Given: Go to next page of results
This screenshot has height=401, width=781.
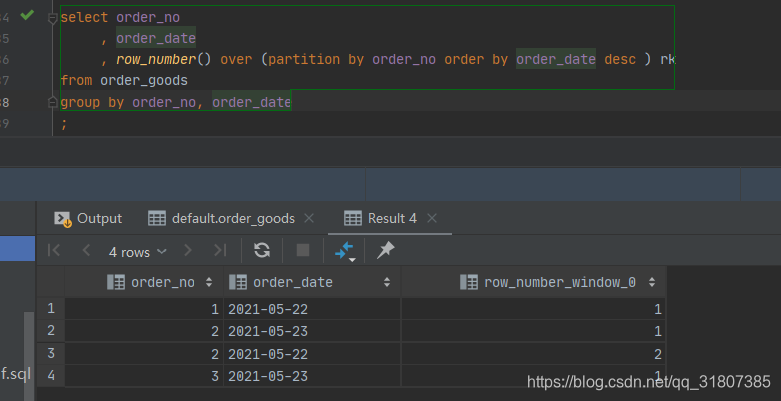Looking at the screenshot, I should click(x=188, y=250).
